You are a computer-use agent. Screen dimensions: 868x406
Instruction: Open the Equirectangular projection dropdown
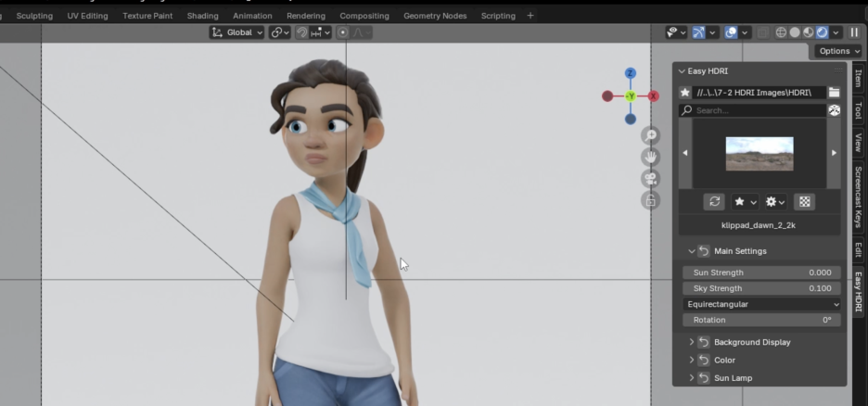tap(761, 304)
